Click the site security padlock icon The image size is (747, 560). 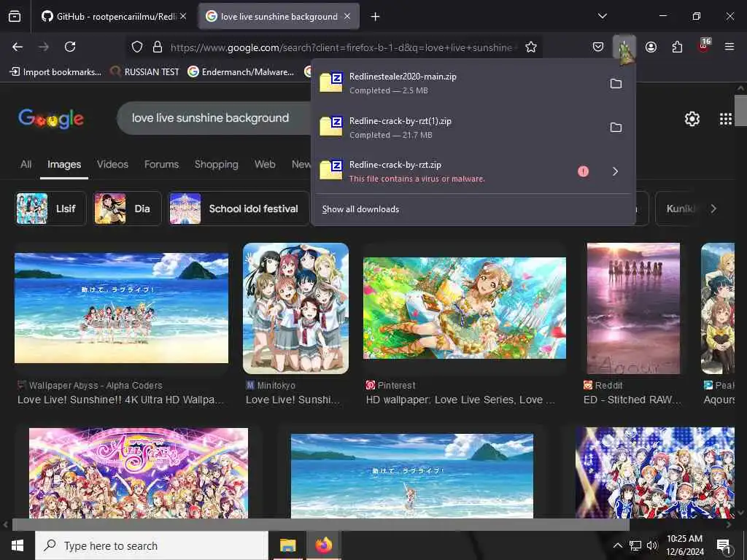coord(158,47)
